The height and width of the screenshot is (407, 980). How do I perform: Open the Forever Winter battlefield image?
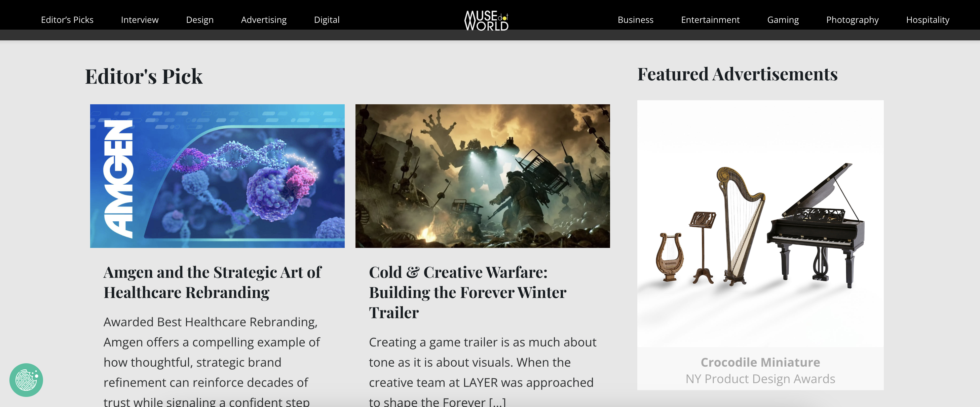(482, 176)
